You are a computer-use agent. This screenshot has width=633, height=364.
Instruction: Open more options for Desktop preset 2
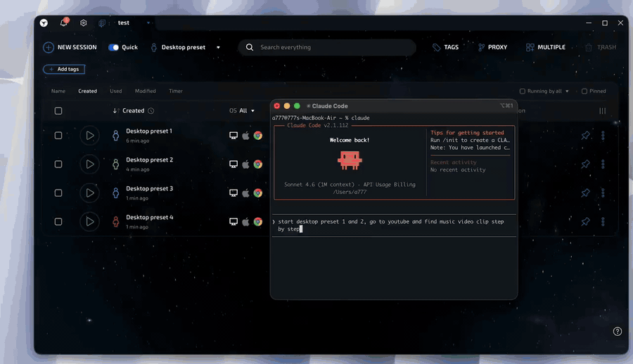coord(603,164)
